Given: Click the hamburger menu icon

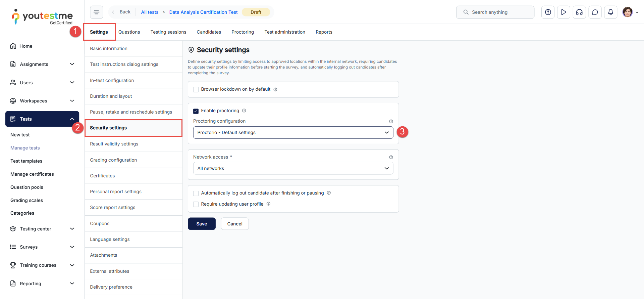Looking at the screenshot, I should pos(96,12).
